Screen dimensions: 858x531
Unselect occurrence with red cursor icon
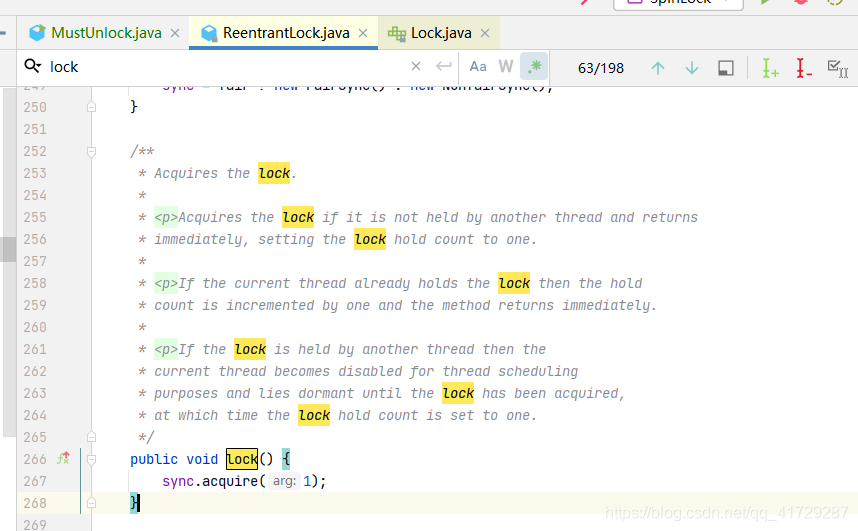coord(804,68)
